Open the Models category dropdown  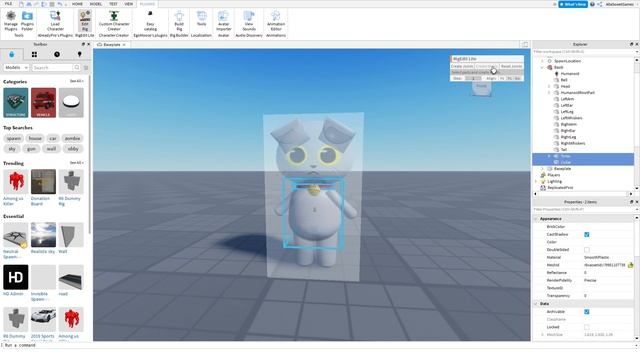(x=16, y=67)
